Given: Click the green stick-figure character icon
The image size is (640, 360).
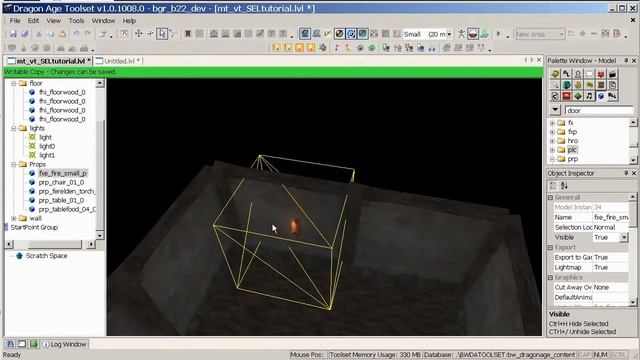Looking at the screenshot, I should point(461,34).
